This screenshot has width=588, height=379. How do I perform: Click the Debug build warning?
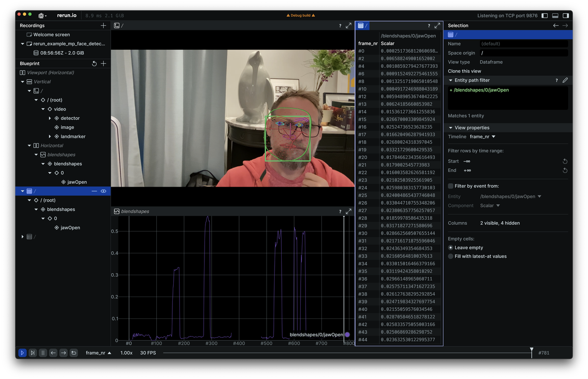click(x=301, y=16)
